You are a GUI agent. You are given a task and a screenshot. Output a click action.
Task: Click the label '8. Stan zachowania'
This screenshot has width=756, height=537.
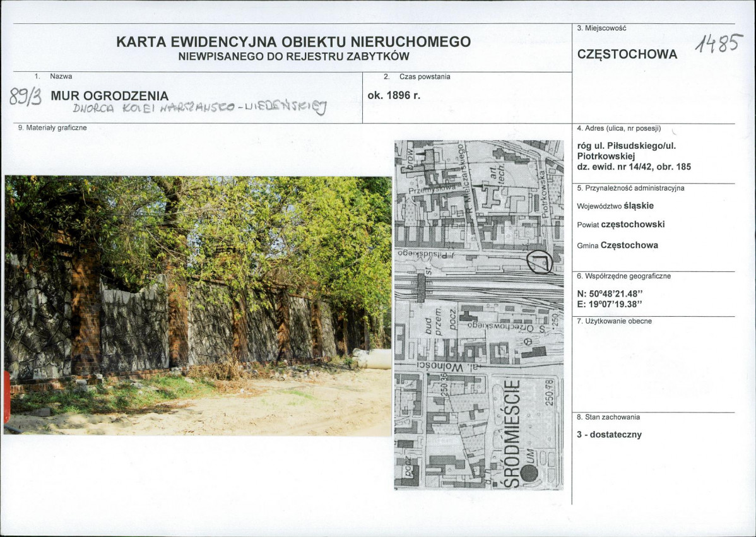tap(608, 417)
